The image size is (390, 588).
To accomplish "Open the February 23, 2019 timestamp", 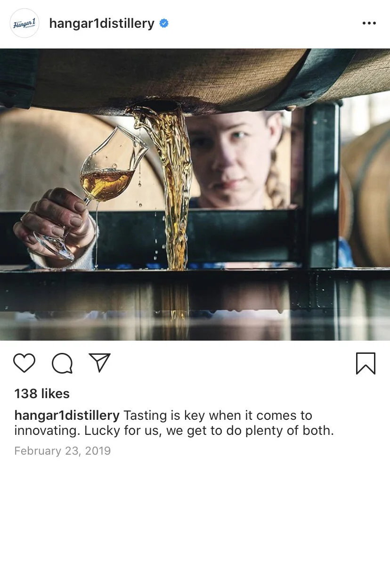I will coord(63,451).
